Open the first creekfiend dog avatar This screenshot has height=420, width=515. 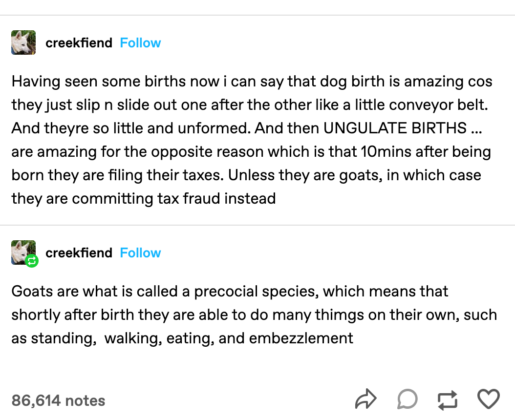[x=23, y=42]
